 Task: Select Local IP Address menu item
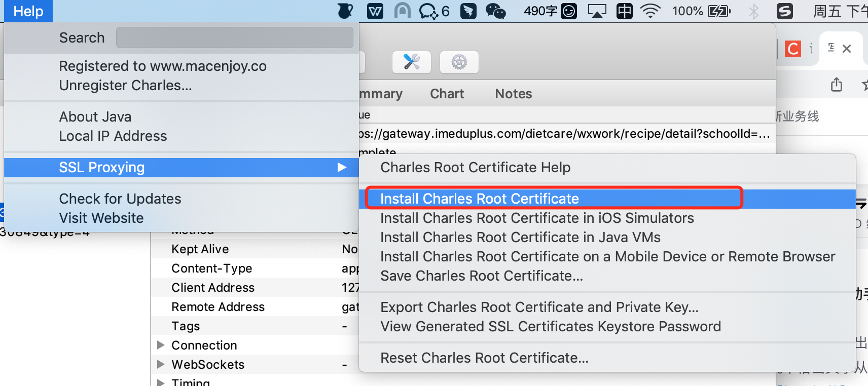click(182, 136)
